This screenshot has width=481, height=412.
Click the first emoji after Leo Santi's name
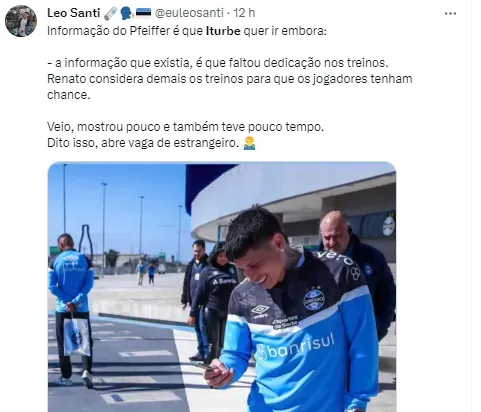(111, 13)
